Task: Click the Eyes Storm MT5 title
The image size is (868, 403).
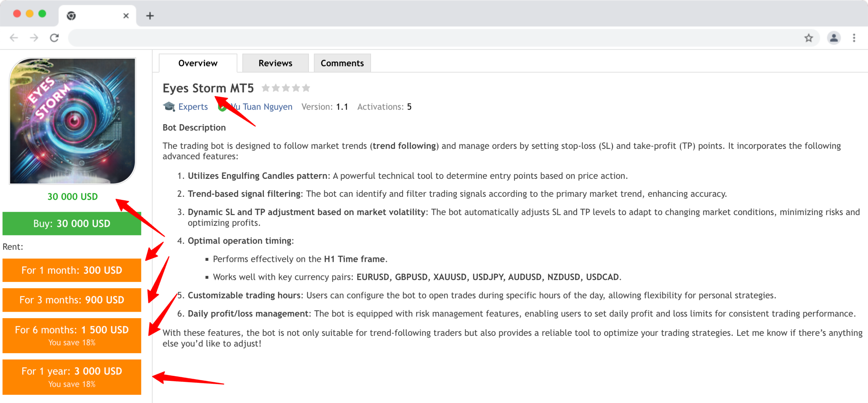Action: 208,88
